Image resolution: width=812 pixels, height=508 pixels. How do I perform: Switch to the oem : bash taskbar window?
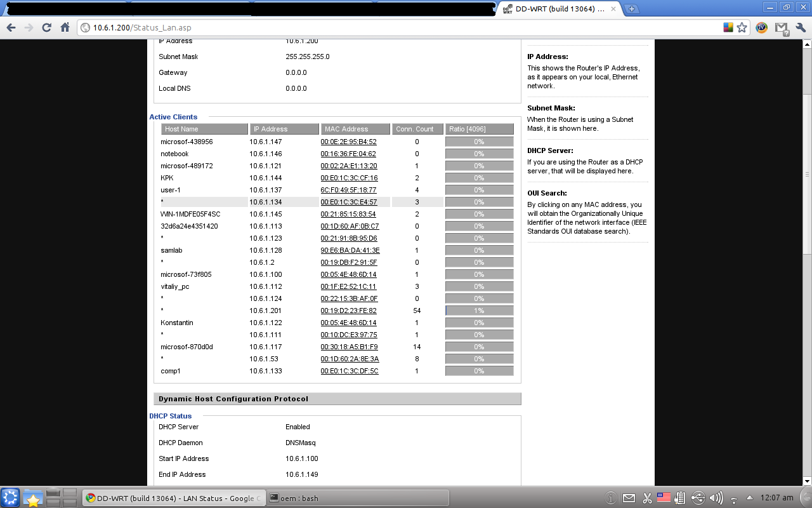(357, 498)
